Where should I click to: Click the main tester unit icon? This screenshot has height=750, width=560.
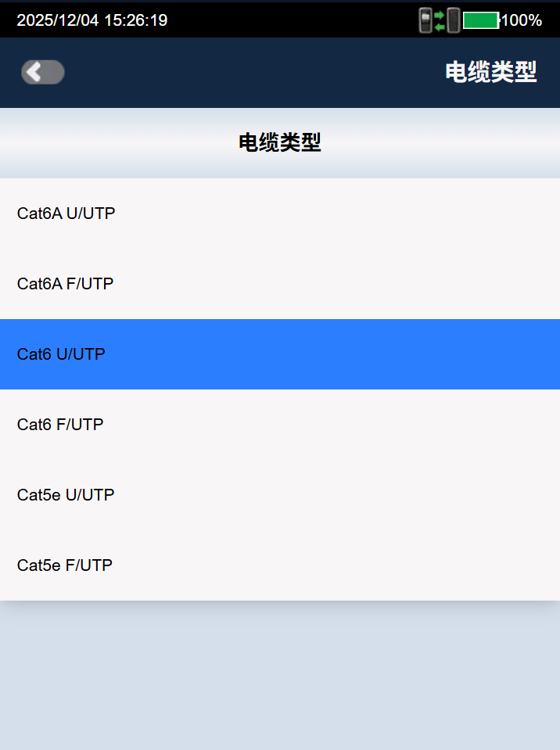point(425,20)
